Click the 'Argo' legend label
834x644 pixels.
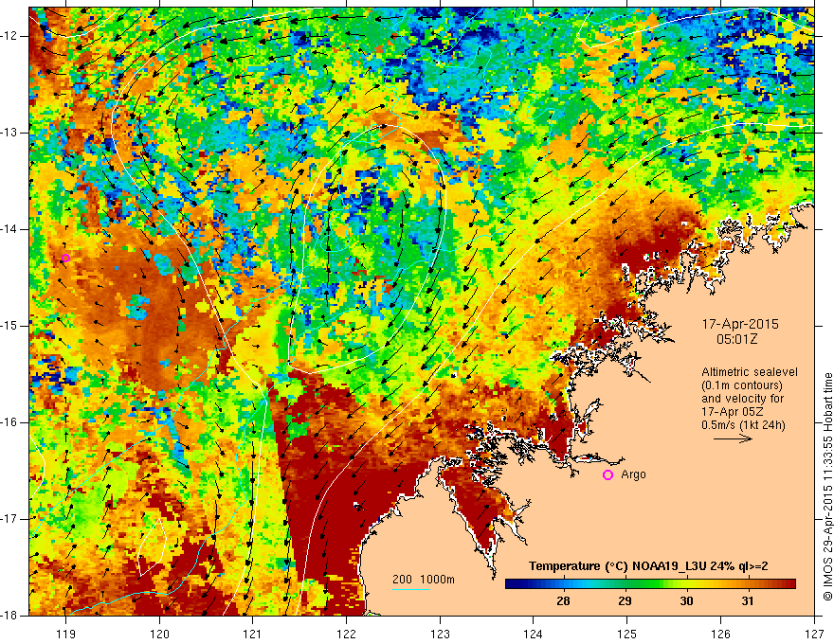point(633,474)
